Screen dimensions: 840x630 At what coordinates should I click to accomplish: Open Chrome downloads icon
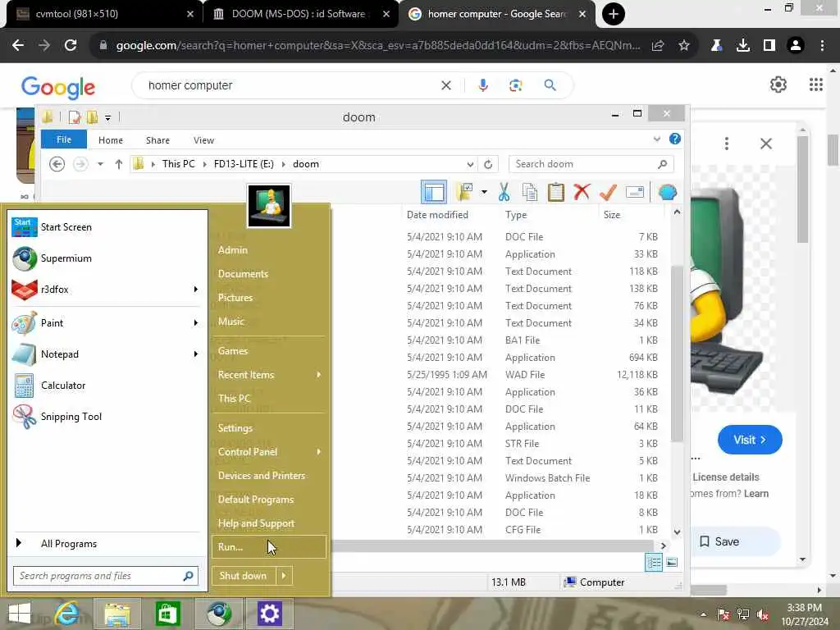(743, 46)
